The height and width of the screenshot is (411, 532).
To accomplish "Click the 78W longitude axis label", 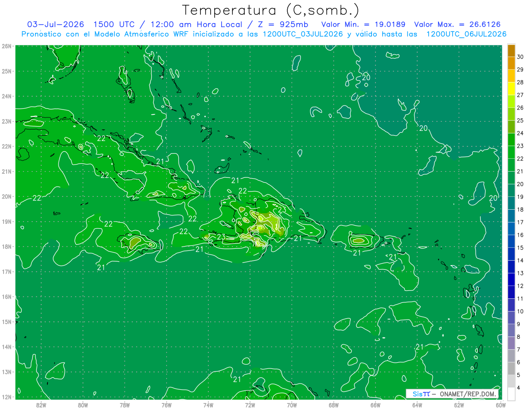I will [125, 404].
